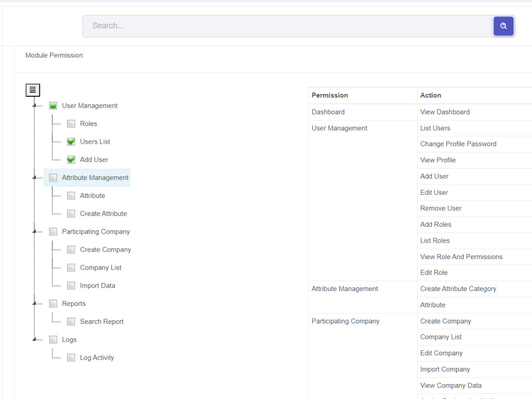The height and width of the screenshot is (399, 532).
Task: Uncheck the Users List checkbox
Action: click(x=71, y=142)
